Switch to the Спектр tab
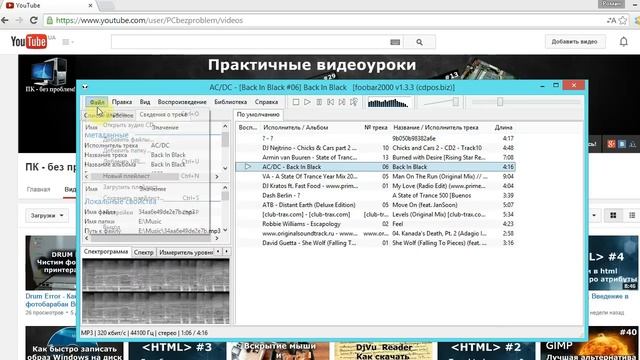Screen dimensions: 640x360 pos(144,253)
